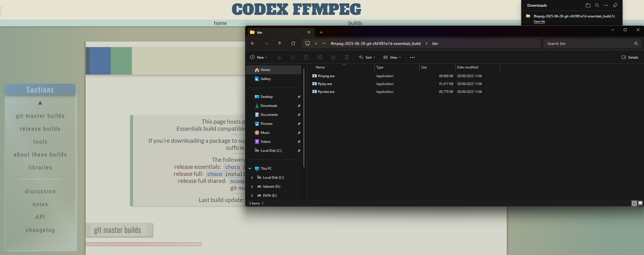Open discussion link in page sidebar
Screen dimensions: 644x255
(40, 191)
